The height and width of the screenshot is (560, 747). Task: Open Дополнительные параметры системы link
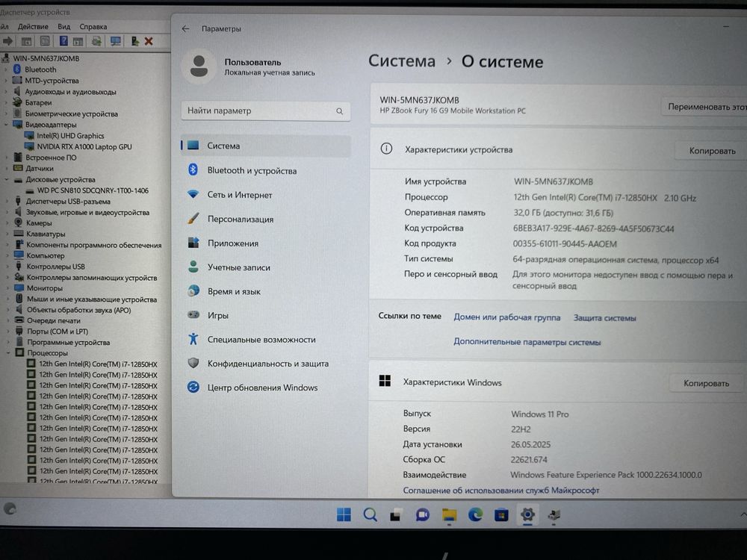click(x=527, y=342)
